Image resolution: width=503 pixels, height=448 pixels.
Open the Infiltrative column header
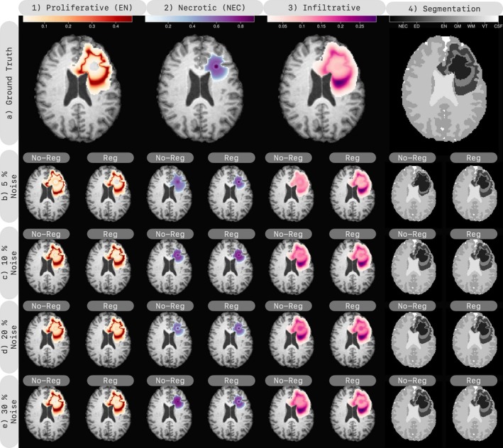[324, 8]
